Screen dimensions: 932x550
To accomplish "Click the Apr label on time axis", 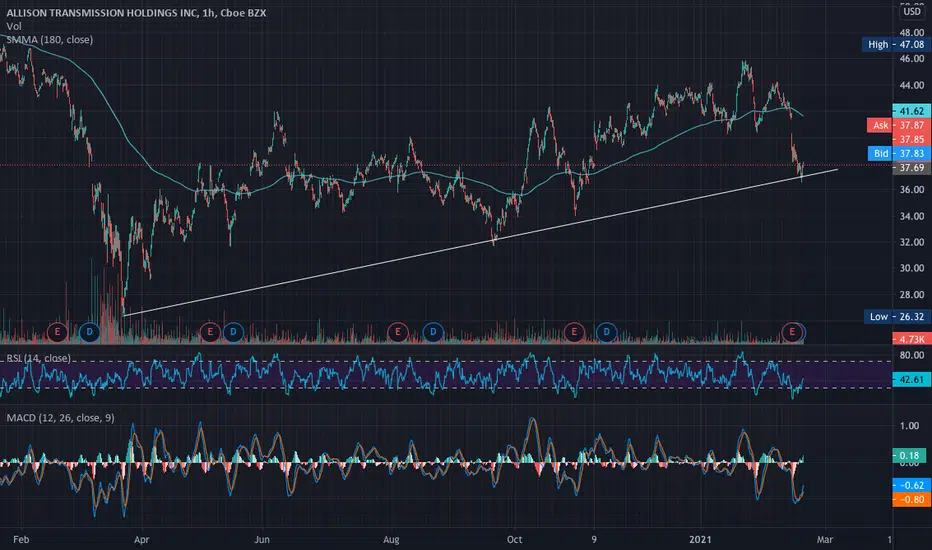I will coord(141,539).
